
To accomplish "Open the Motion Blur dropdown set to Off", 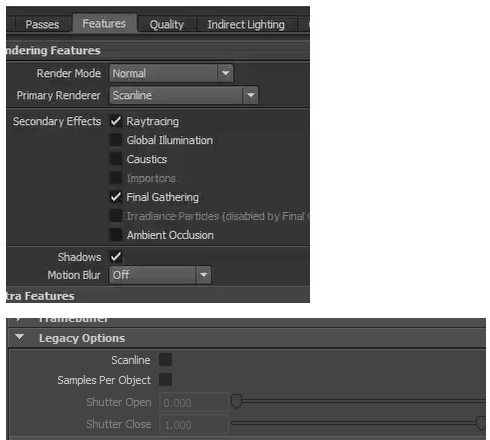I will pyautogui.click(x=160, y=275).
